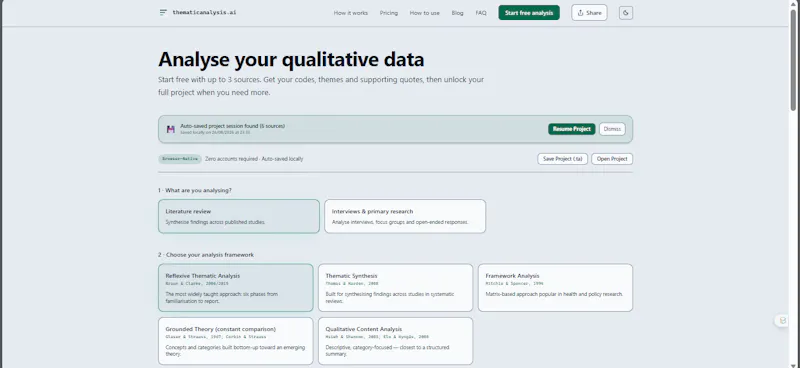The width and height of the screenshot is (800, 368).
Task: Click 'Auto-saved project session found' text
Action: pos(232,126)
